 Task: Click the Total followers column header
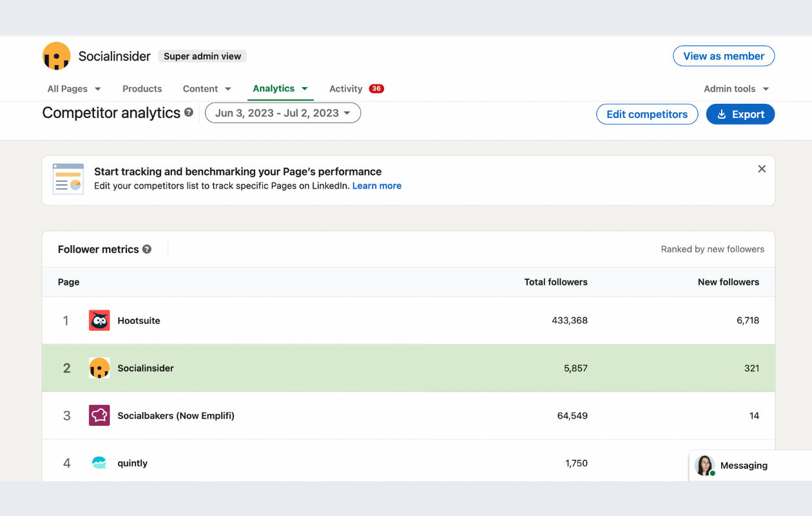click(556, 282)
